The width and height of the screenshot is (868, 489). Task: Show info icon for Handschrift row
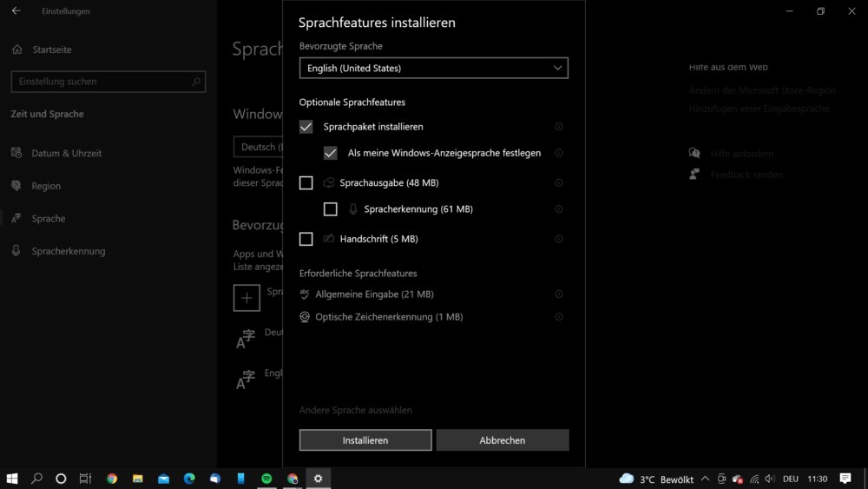pos(559,239)
